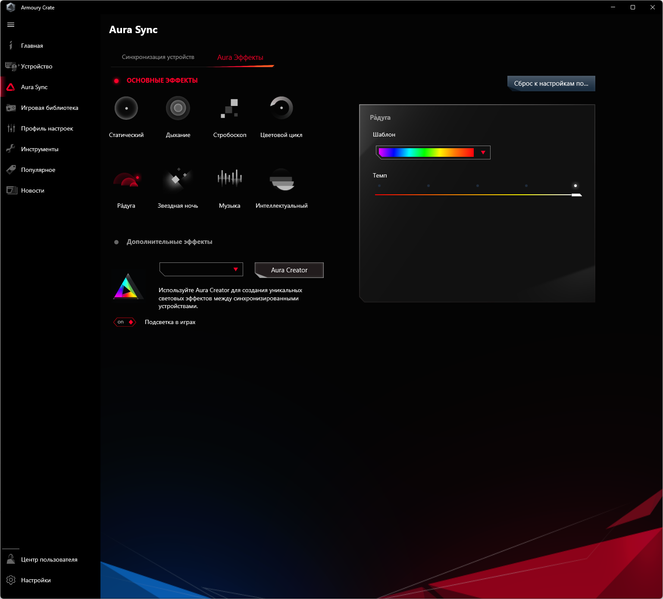The height and width of the screenshot is (599, 663).
Task: Select the Color cycle (Цветовой цикл) icon
Action: click(281, 108)
